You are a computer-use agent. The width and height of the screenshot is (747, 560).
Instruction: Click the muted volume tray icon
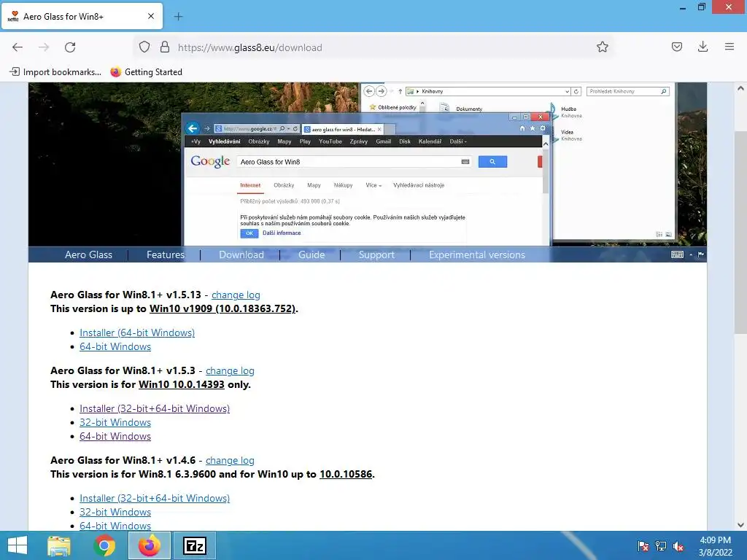(678, 545)
